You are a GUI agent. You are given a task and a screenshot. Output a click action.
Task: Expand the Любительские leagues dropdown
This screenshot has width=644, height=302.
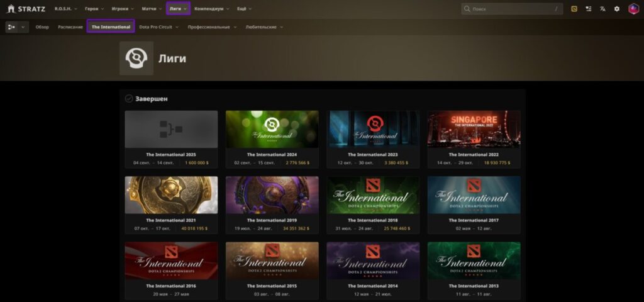tap(264, 27)
